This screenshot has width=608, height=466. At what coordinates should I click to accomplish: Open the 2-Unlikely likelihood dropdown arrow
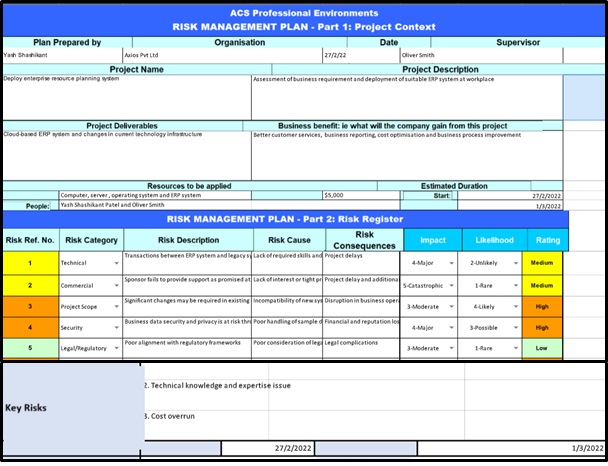516,263
